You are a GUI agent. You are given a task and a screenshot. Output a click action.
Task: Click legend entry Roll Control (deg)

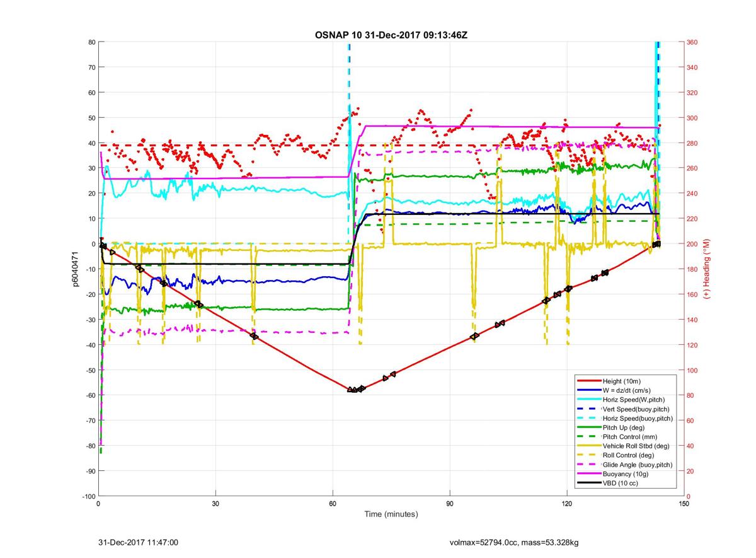(628, 455)
